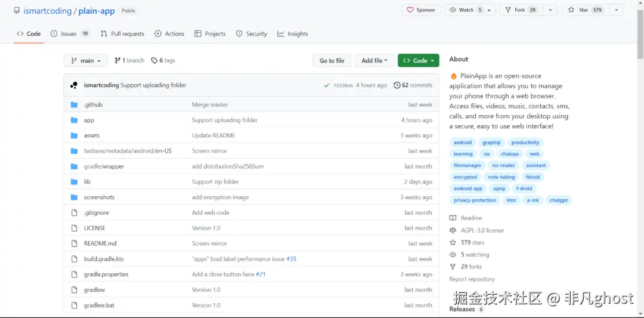
Task: Open the Star lists dropdown arrow
Action: 617,10
